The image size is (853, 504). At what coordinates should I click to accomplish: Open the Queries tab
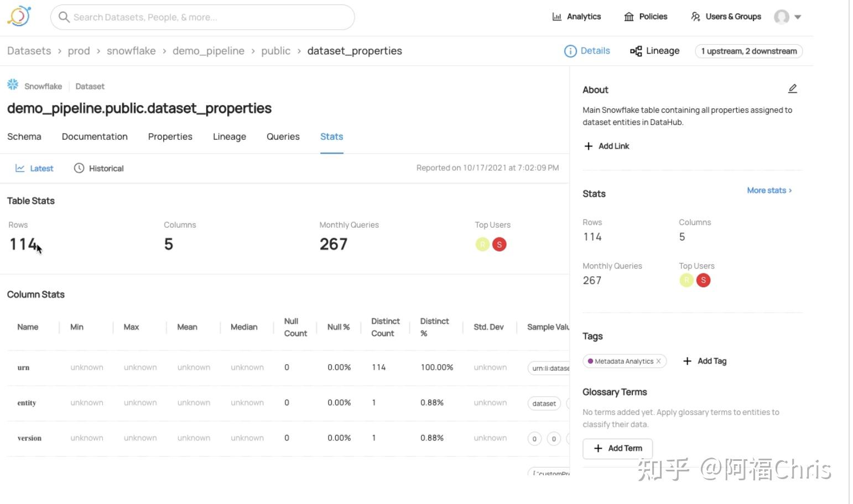283,136
